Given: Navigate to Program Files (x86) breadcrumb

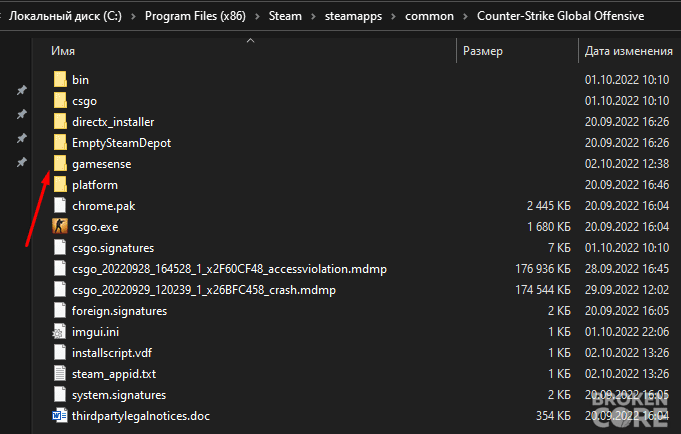Looking at the screenshot, I should pos(195,16).
